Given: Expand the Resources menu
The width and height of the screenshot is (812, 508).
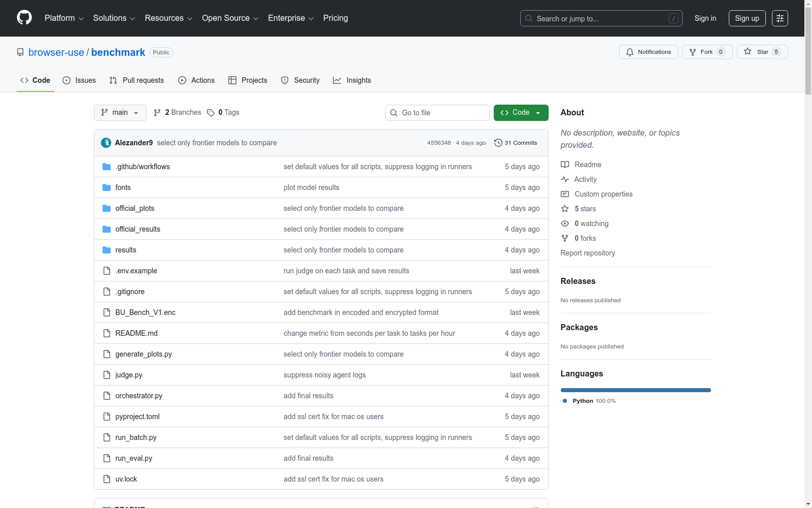Looking at the screenshot, I should [168, 18].
